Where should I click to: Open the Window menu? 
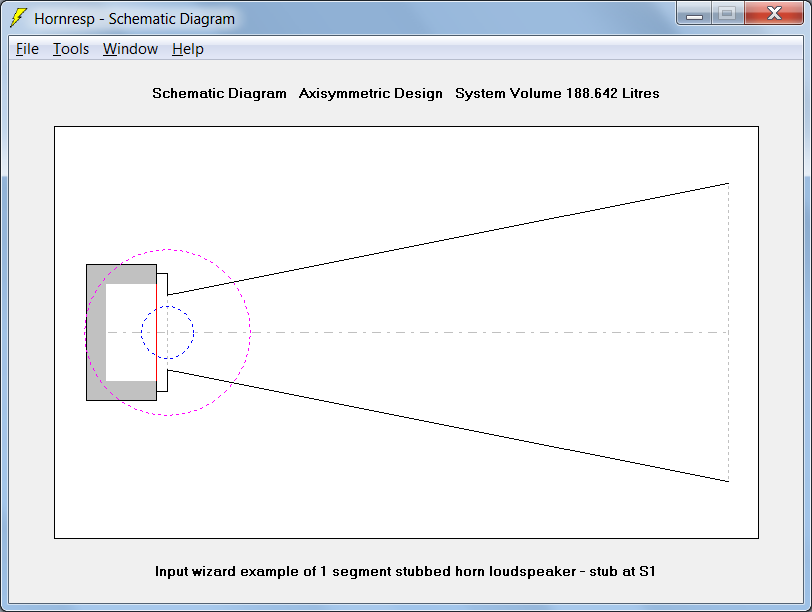click(x=130, y=49)
